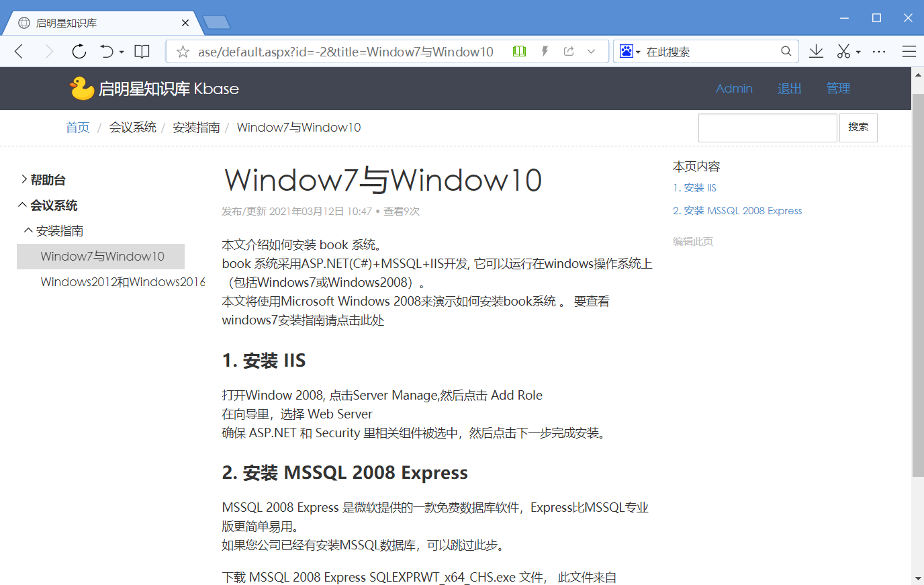The width and height of the screenshot is (924, 585).
Task: Open a new tab with the tab button
Action: [217, 23]
